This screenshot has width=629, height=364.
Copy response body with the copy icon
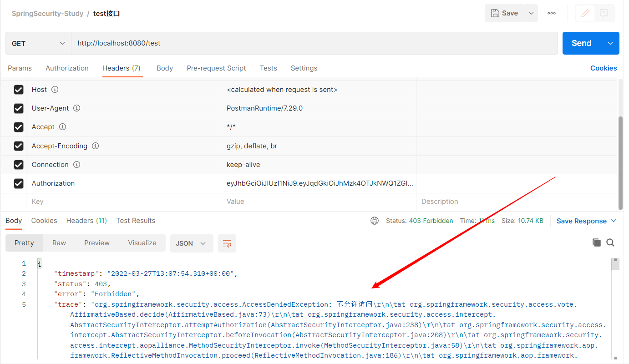[596, 243]
